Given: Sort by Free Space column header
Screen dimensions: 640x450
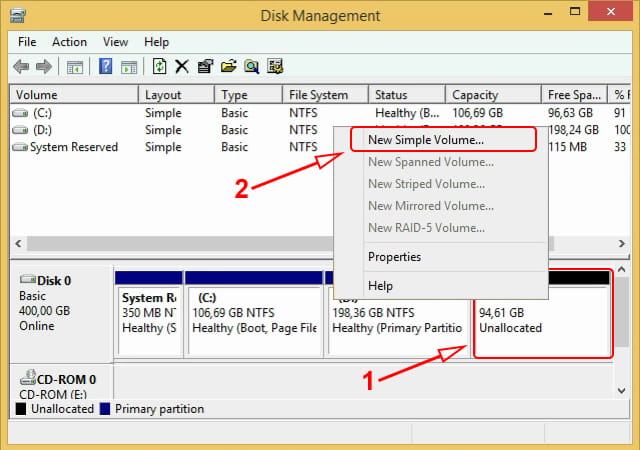Looking at the screenshot, I should 575,95.
